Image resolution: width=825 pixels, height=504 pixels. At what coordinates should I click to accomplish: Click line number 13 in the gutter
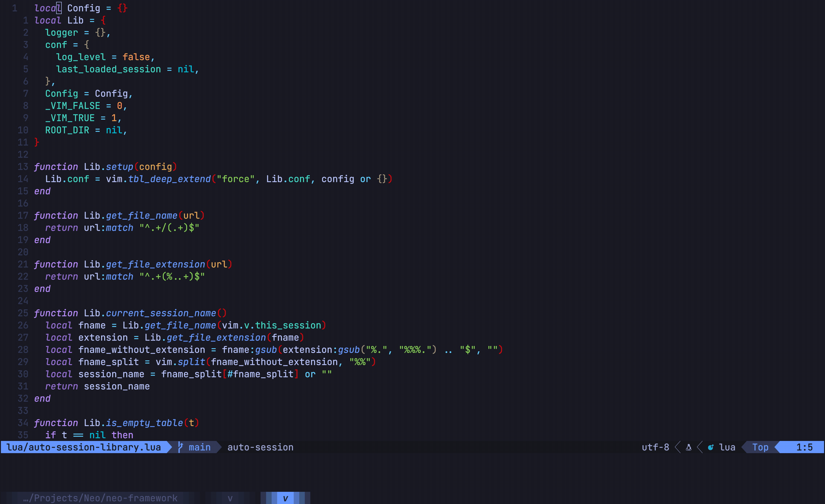click(x=23, y=167)
